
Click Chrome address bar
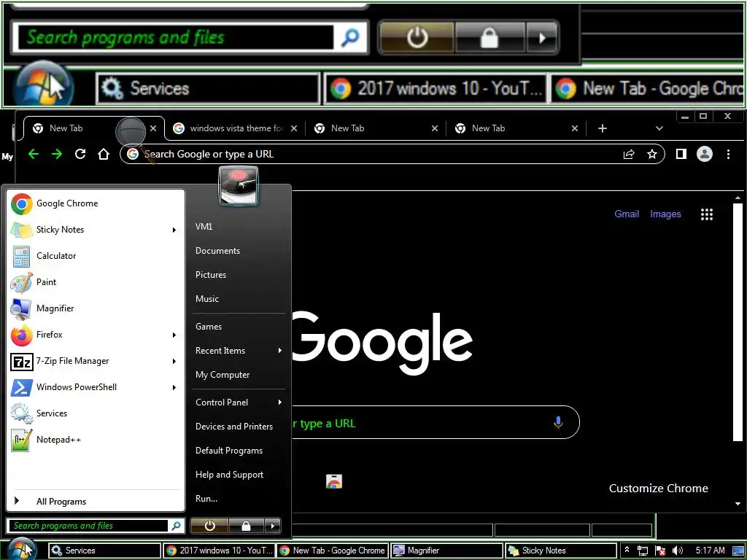[x=392, y=154]
